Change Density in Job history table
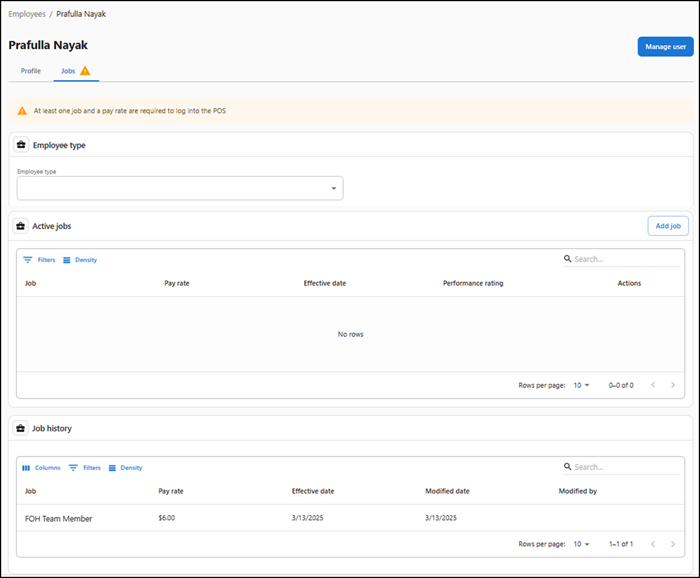The width and height of the screenshot is (700, 578). (125, 468)
